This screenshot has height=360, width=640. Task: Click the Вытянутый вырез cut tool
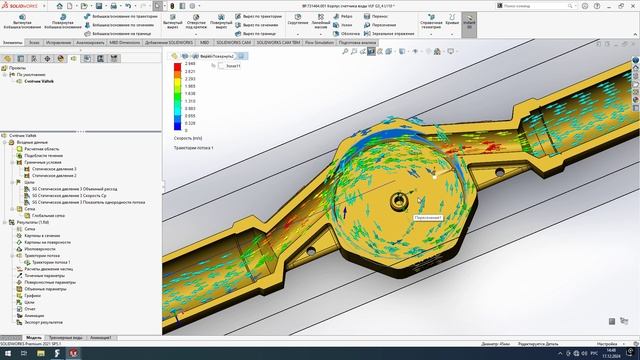173,22
